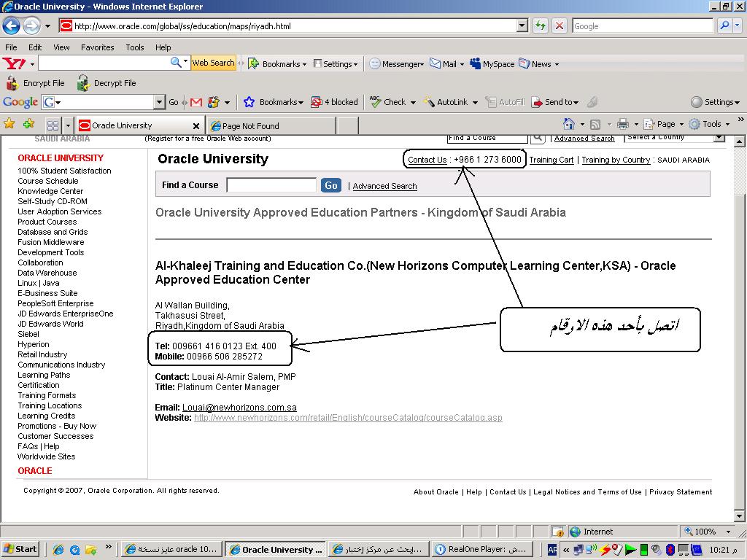
Task: Open the Favorites menu
Action: pyautogui.click(x=97, y=47)
